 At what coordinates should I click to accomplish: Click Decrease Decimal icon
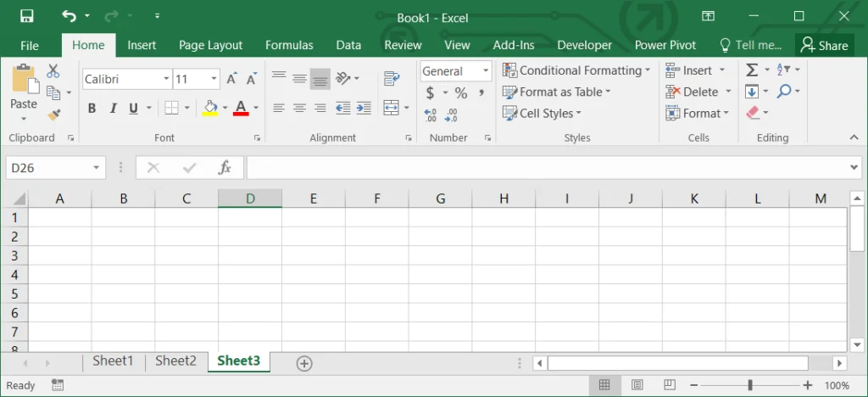(x=451, y=115)
